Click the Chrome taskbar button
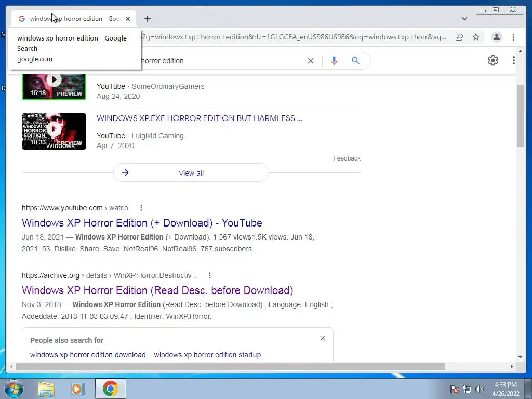532x399 pixels. pyautogui.click(x=110, y=389)
